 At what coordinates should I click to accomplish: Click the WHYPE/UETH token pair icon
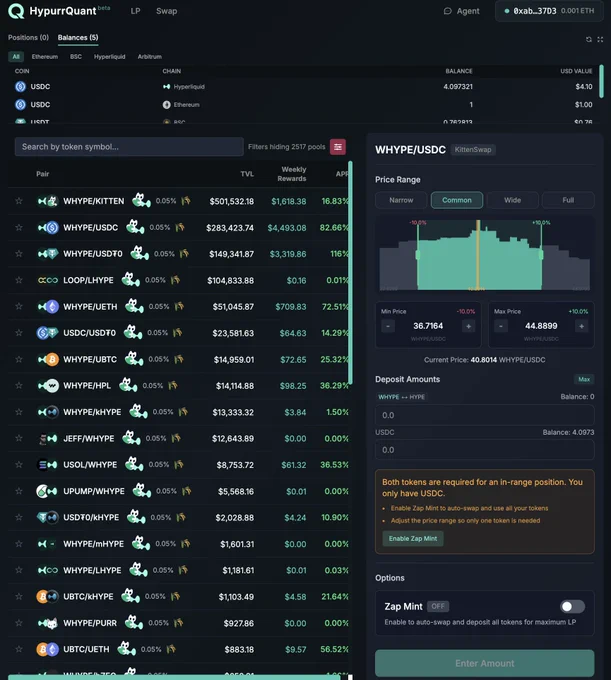click(48, 307)
